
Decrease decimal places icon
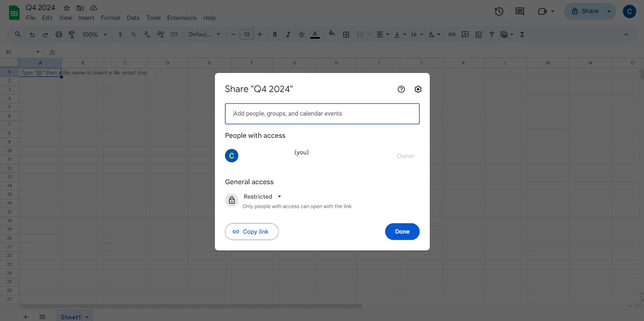point(147,35)
